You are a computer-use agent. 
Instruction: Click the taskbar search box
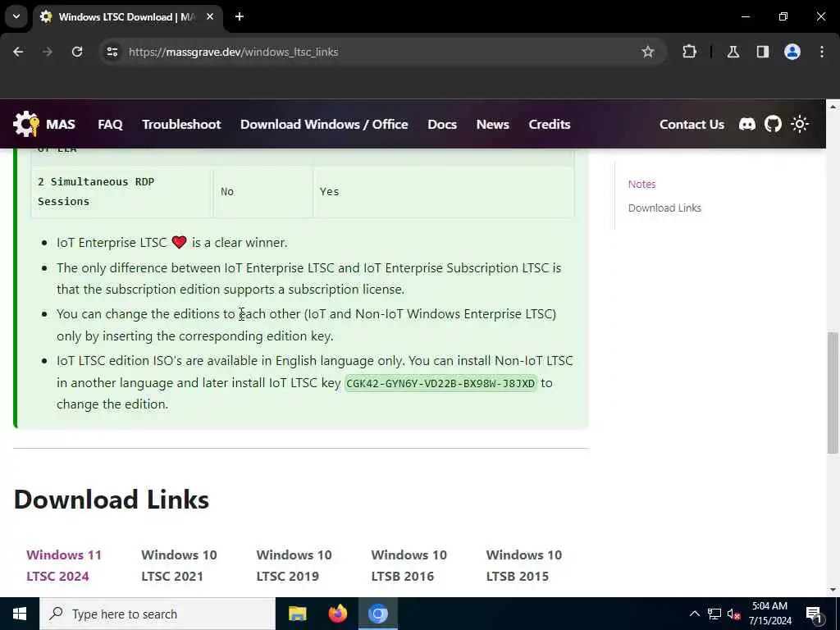point(157,614)
